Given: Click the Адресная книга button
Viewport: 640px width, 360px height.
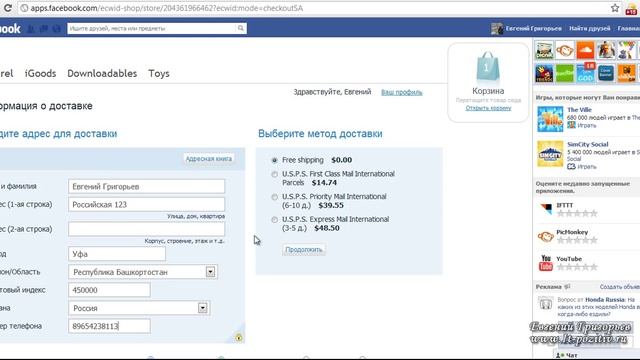Looking at the screenshot, I should pyautogui.click(x=209, y=159).
